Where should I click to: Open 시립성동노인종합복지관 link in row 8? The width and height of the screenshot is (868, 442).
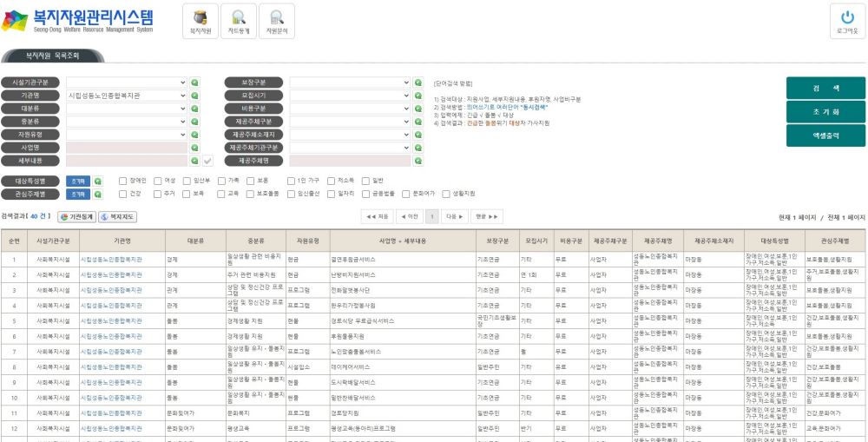111,367
